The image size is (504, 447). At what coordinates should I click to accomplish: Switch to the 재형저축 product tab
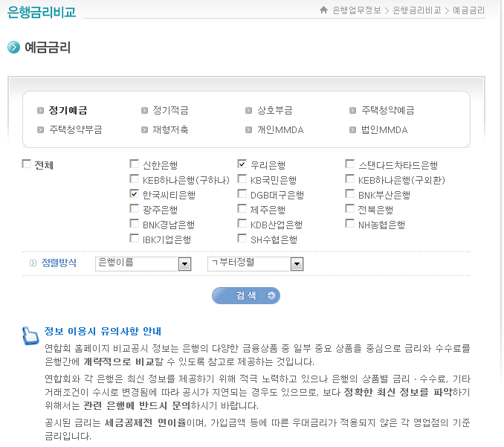[x=170, y=129]
